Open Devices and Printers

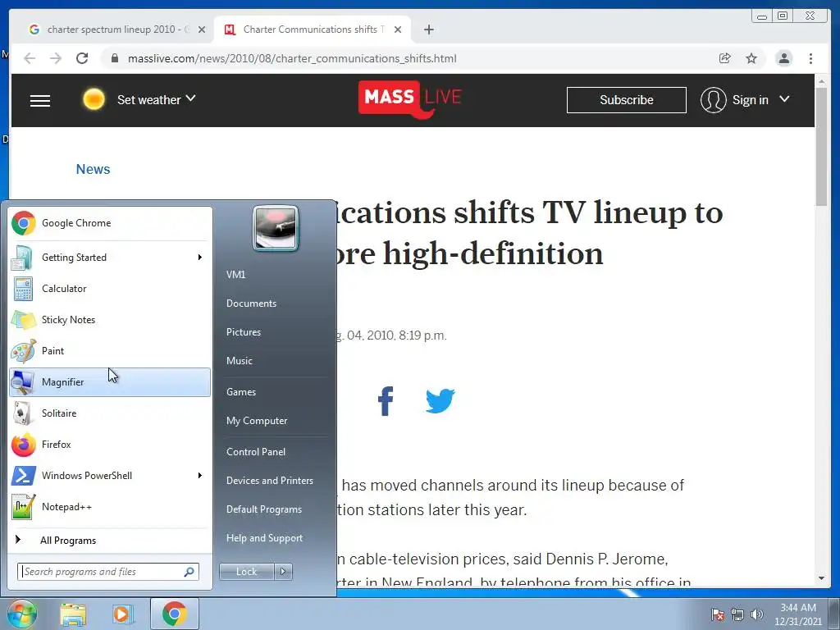269,481
